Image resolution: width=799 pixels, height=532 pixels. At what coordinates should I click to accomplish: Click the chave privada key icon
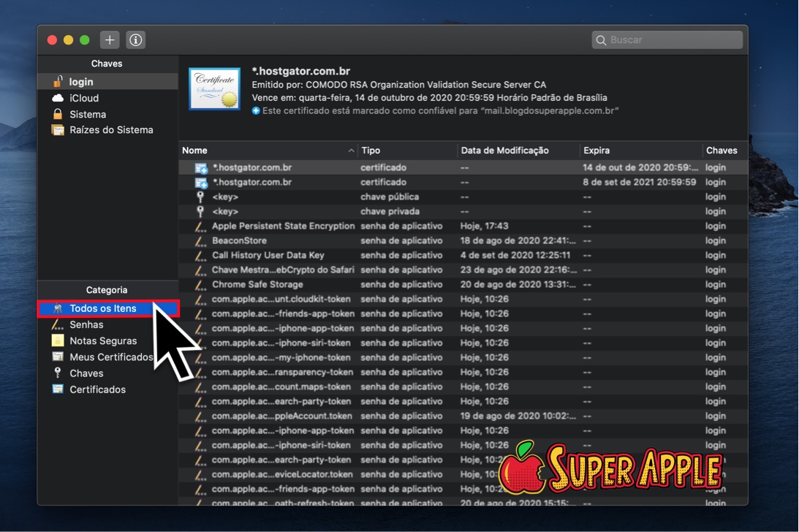(x=200, y=211)
